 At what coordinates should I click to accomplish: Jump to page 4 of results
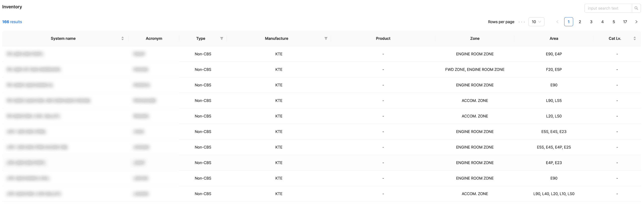pyautogui.click(x=602, y=22)
